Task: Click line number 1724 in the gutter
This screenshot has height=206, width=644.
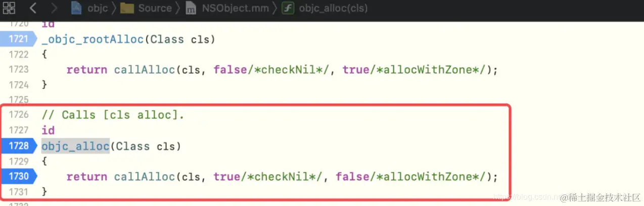Action: (19, 85)
